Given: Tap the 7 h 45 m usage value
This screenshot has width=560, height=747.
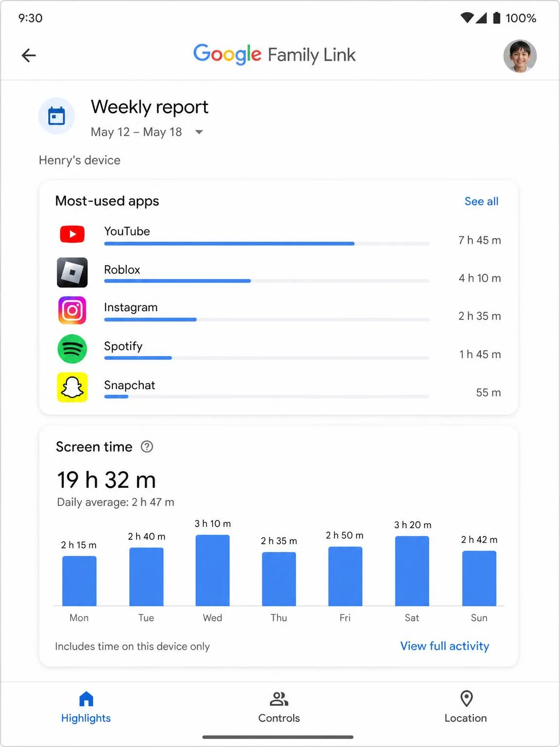Looking at the screenshot, I should tap(479, 240).
